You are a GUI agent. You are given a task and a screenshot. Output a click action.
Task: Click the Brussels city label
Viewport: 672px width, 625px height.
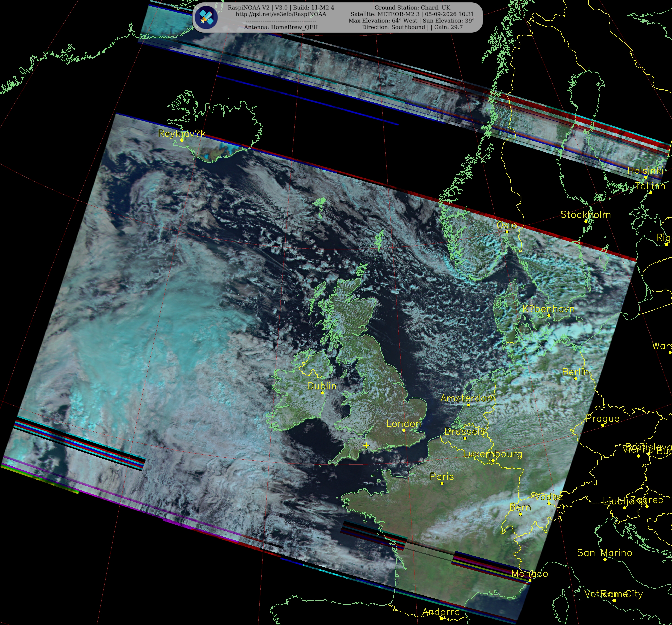[465, 431]
